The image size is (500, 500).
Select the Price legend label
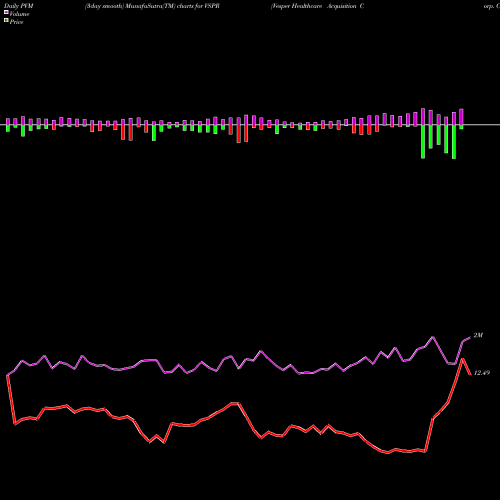click(x=16, y=22)
